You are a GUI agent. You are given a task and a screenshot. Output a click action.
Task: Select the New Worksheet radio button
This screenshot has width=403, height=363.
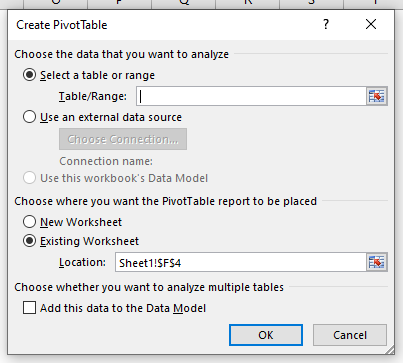pyautogui.click(x=29, y=222)
